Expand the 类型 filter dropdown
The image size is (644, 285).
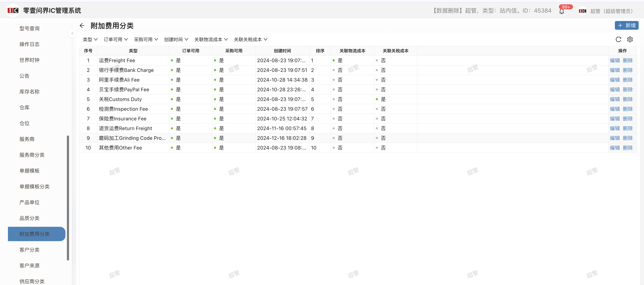(x=90, y=40)
